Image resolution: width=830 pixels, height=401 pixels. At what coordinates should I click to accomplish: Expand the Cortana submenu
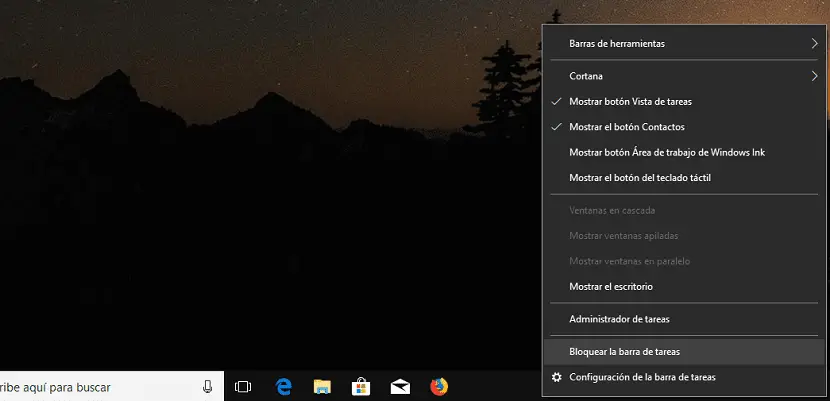[x=684, y=76]
